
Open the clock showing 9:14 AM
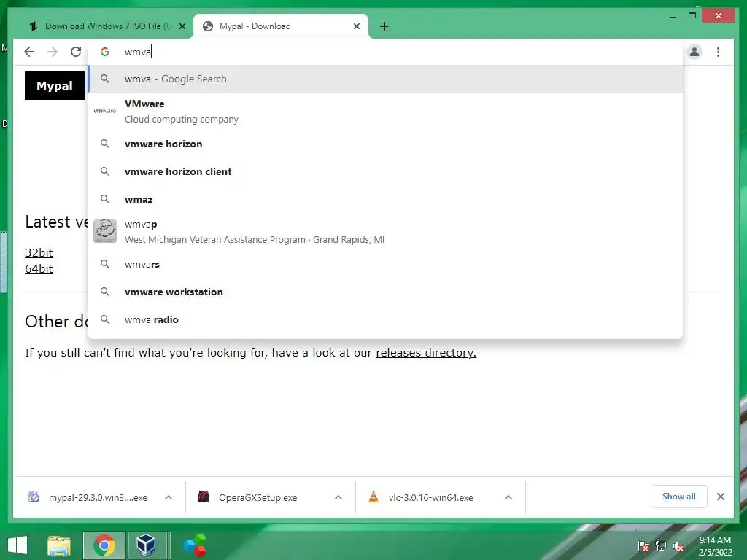pos(715,546)
